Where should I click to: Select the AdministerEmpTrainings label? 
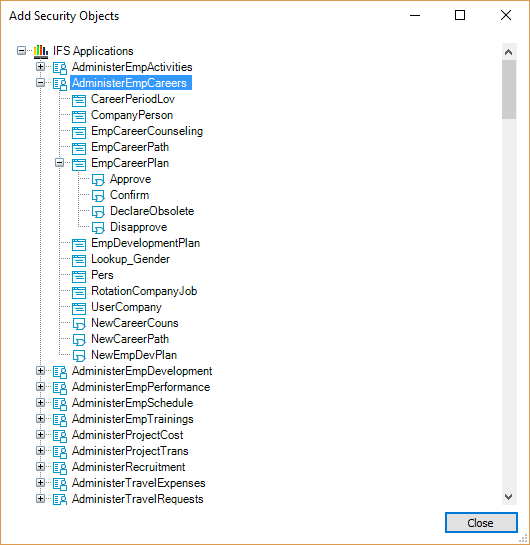pos(132,419)
